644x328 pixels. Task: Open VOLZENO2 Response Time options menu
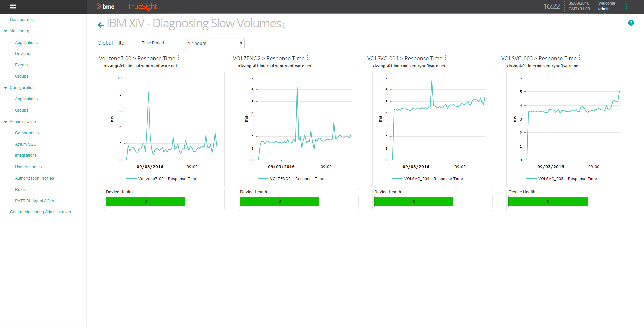point(307,58)
